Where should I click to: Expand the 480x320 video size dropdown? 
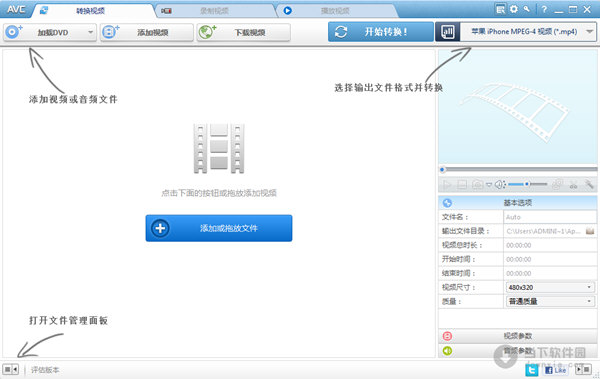[550, 287]
